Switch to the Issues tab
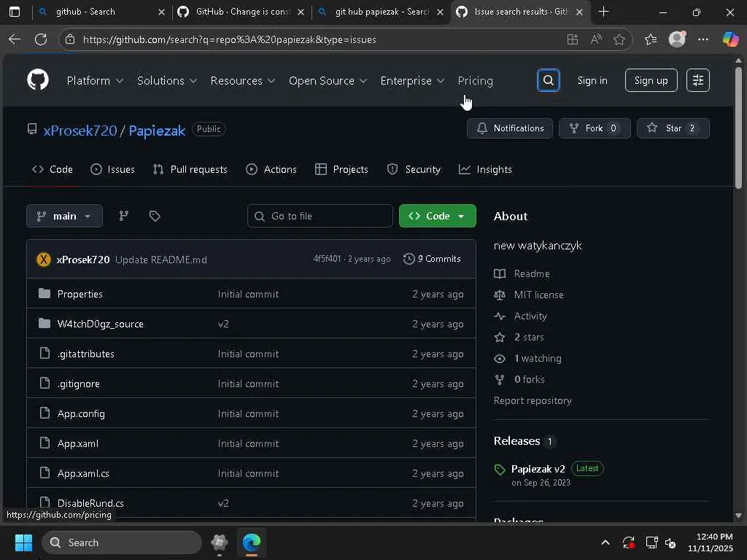The height and width of the screenshot is (560, 747). point(112,169)
